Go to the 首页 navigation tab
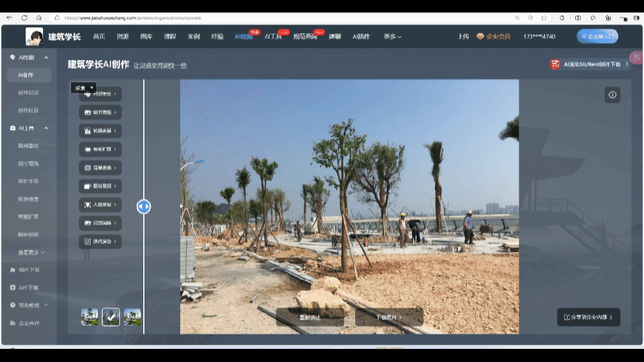Viewport: 644px width, 362px height. coord(99,36)
